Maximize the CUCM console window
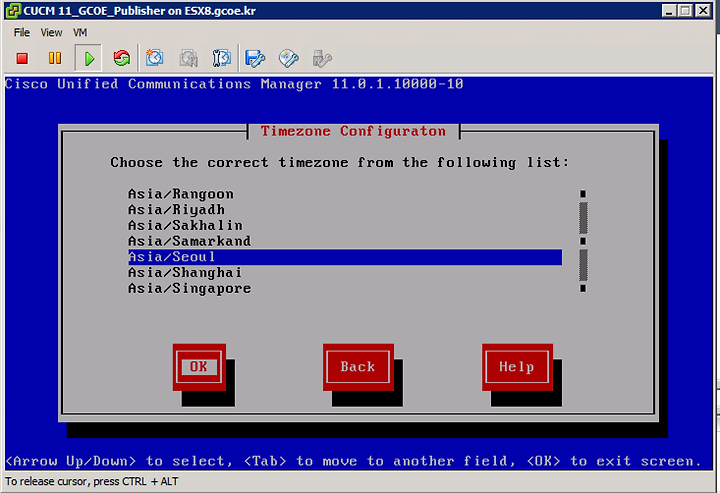 [685, 11]
